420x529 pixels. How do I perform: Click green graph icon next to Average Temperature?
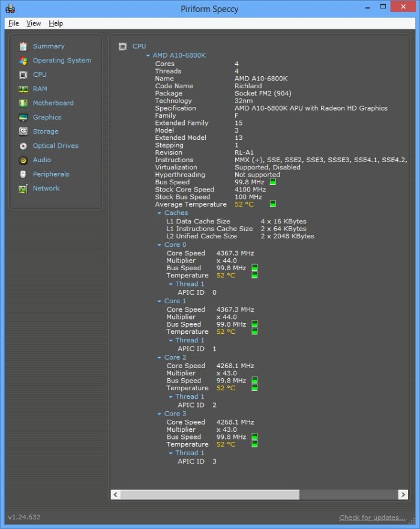point(272,204)
